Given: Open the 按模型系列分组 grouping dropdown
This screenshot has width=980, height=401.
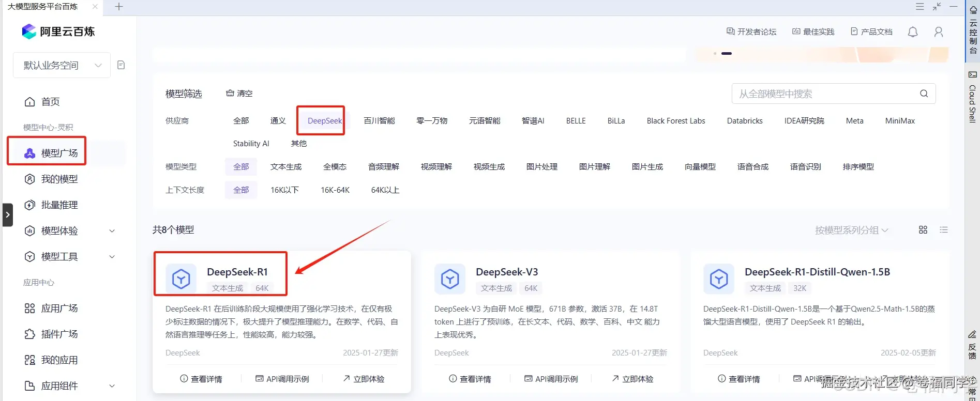Looking at the screenshot, I should point(851,230).
